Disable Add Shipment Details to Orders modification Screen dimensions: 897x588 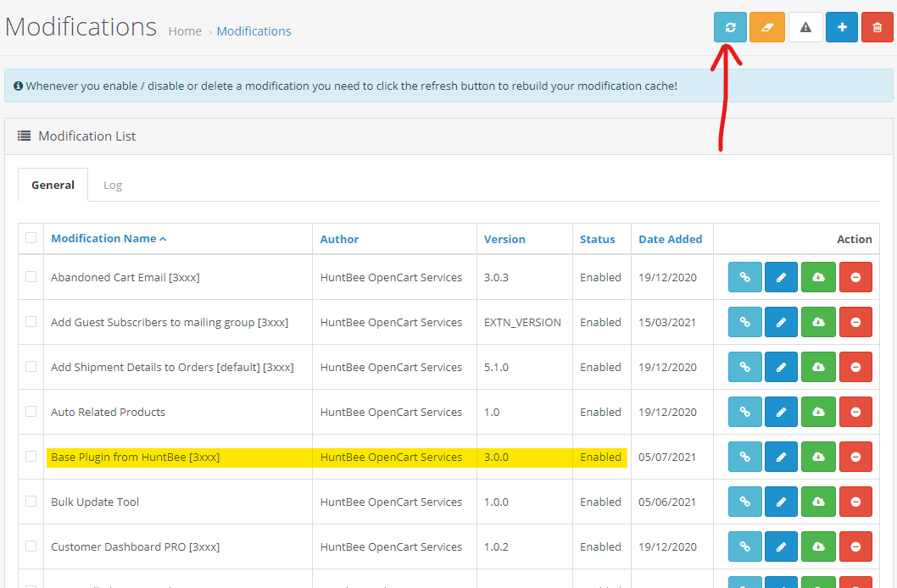click(x=855, y=367)
